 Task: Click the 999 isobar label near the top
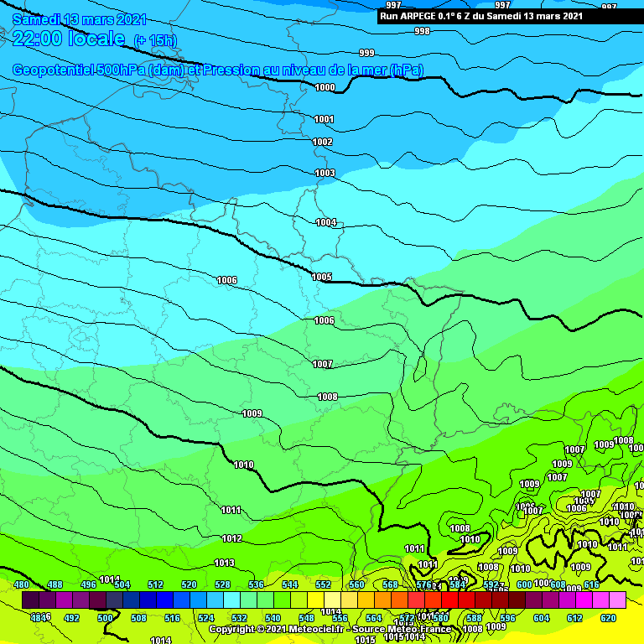366,53
